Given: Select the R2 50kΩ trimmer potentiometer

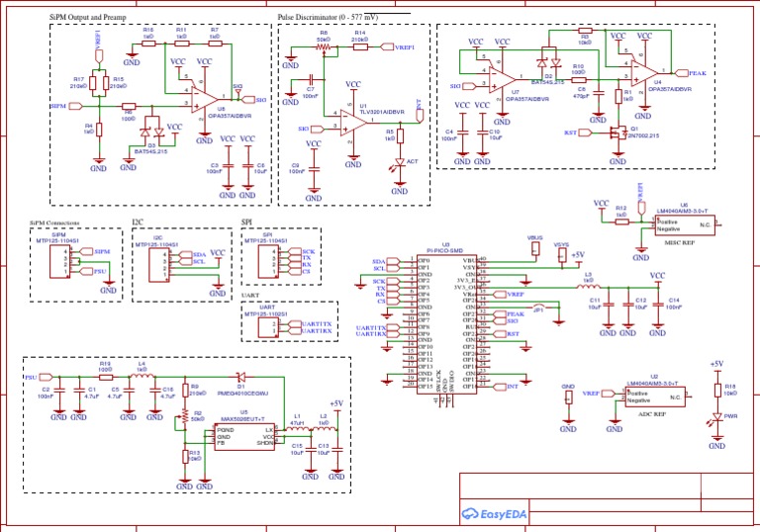Looking at the screenshot, I should tap(184, 416).
